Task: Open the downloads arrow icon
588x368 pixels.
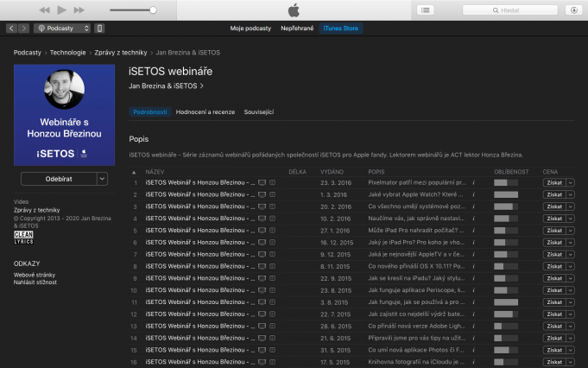Action: (573, 10)
